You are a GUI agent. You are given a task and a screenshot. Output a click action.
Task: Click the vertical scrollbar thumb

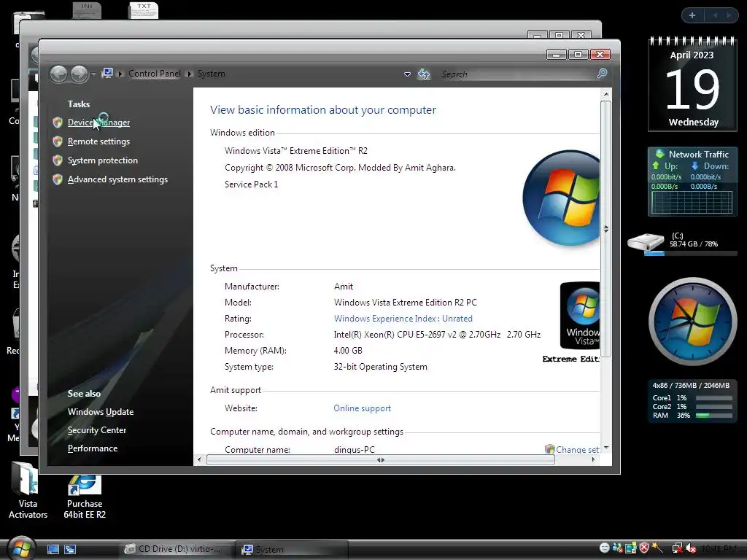[606, 228]
